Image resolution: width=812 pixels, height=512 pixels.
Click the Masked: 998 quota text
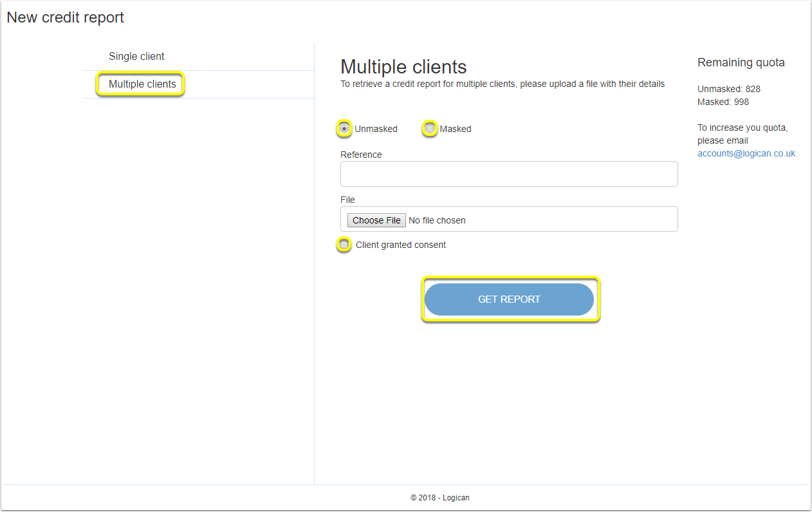tap(723, 102)
